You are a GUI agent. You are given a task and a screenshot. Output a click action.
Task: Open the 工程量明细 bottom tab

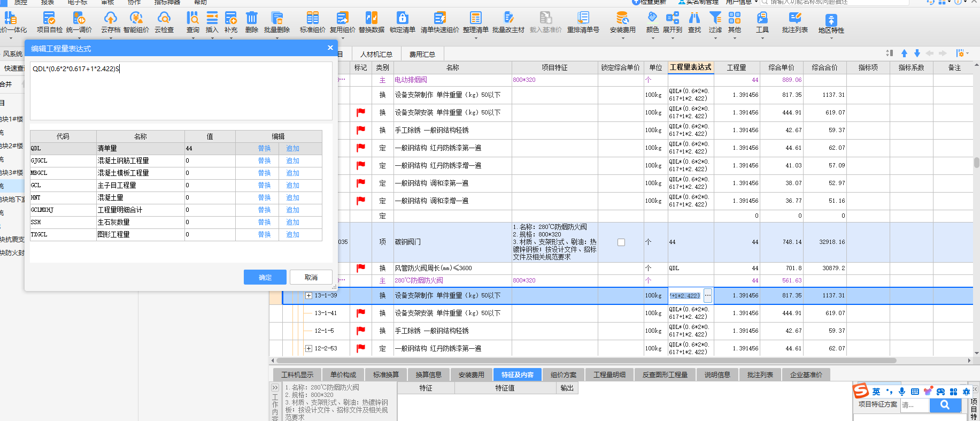[609, 374]
